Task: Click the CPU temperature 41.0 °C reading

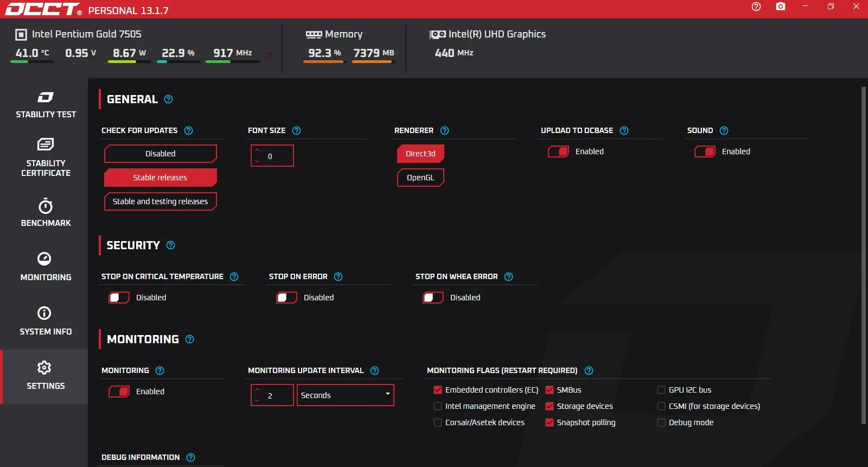Action: pos(32,53)
